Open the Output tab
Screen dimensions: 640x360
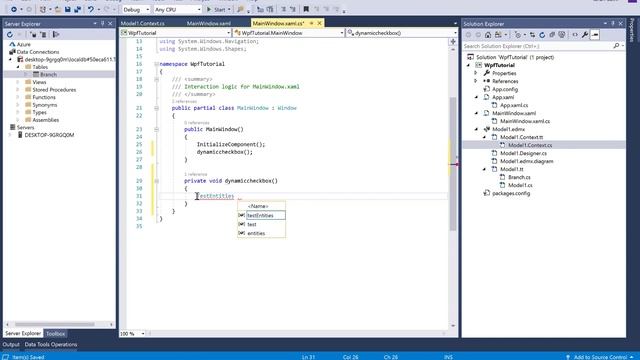(11, 344)
